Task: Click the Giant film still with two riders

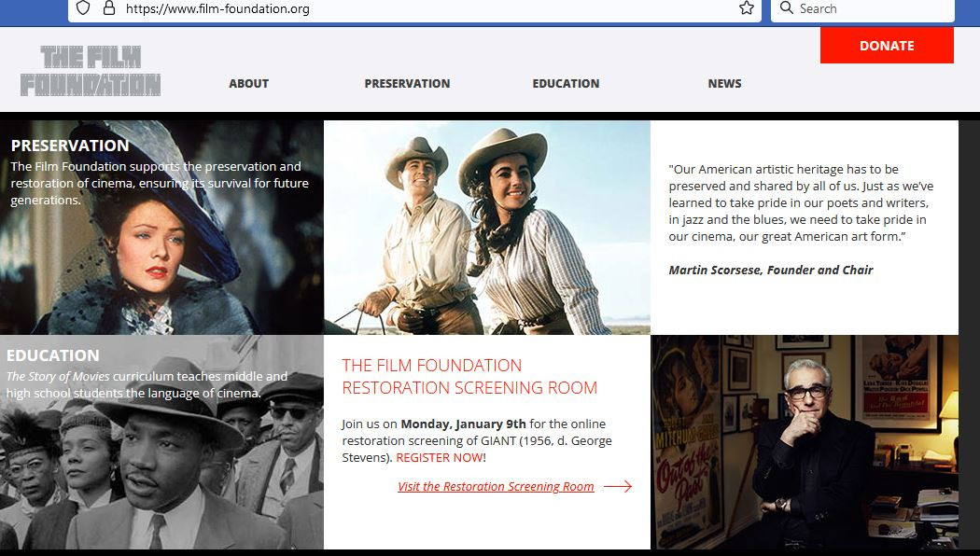Action: tap(487, 228)
